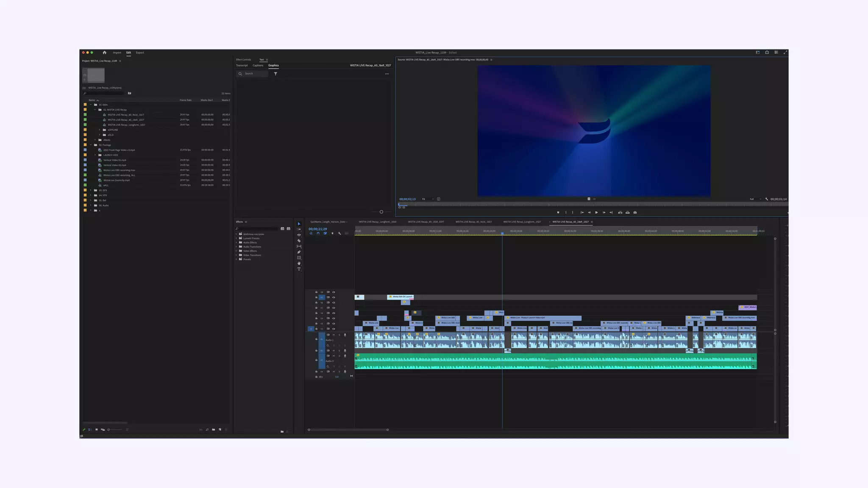Expand the Video Effects folder
The width and height of the screenshot is (868, 488).
click(236, 251)
